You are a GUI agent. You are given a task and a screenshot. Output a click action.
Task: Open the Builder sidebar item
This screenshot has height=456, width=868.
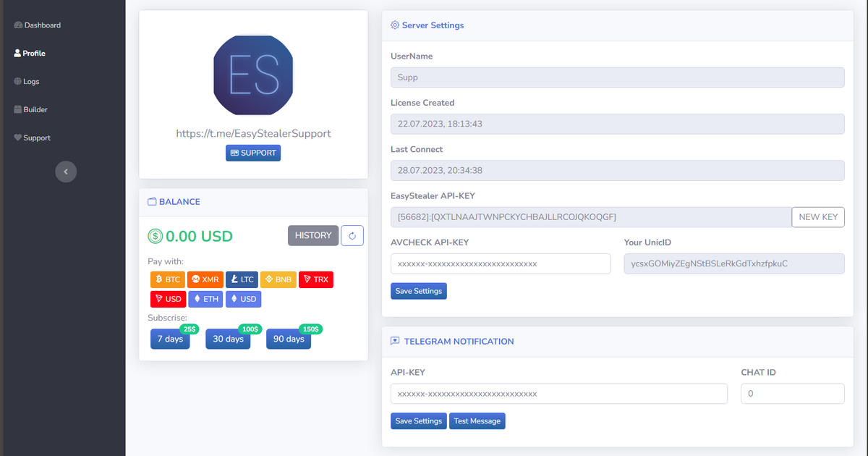tap(30, 110)
